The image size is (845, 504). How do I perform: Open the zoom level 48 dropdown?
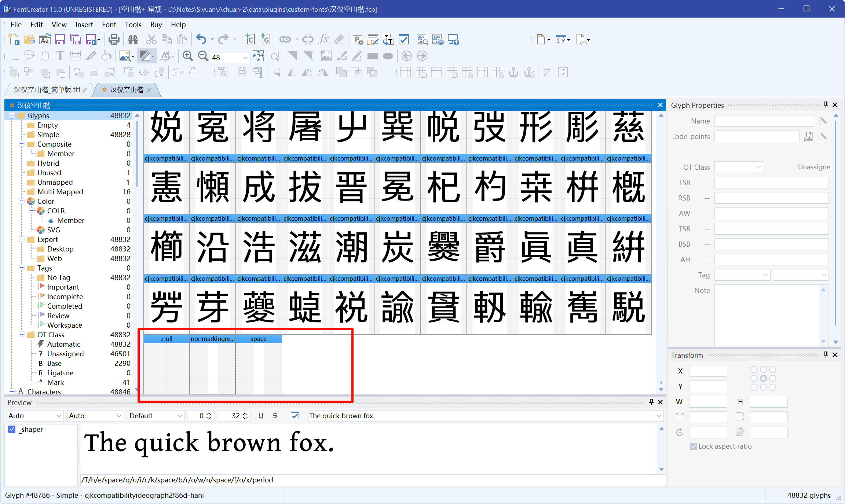(245, 58)
